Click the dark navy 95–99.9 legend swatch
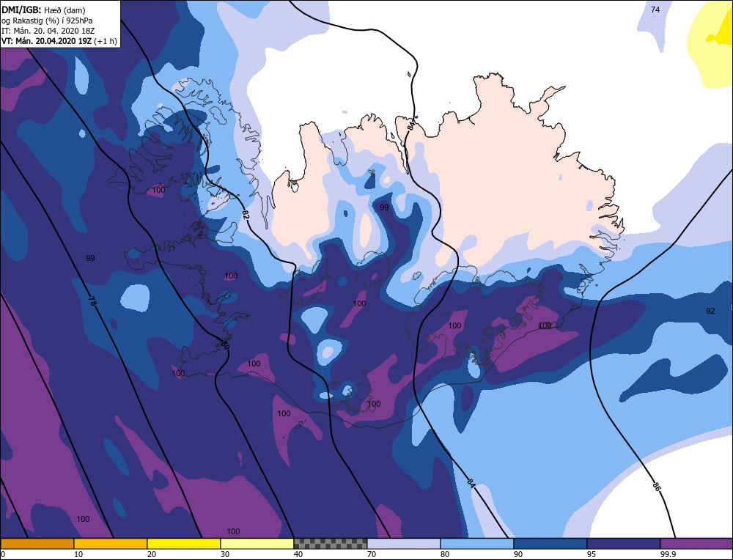733x560 pixels. [624, 543]
